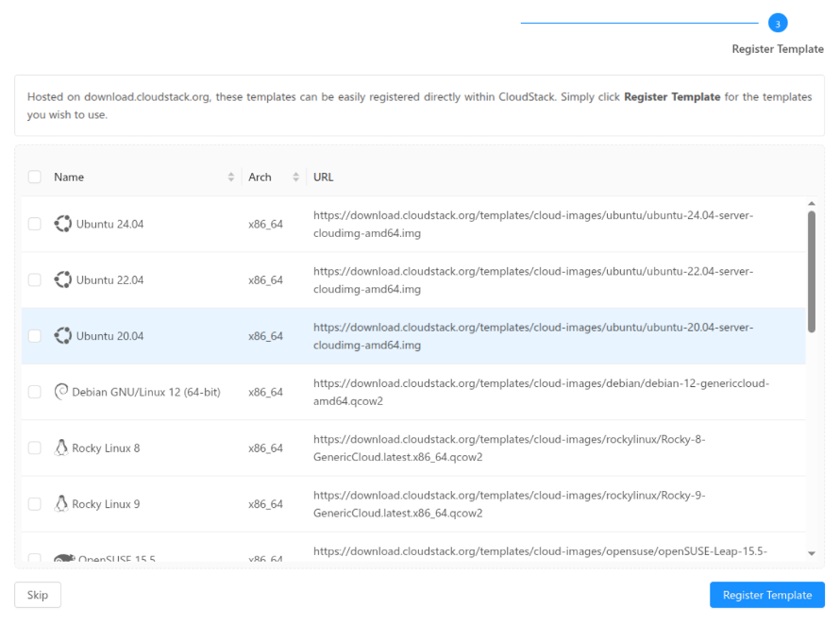840x625 pixels.
Task: Check the Rocky Linux 9 checkbox
Action: coord(35,503)
